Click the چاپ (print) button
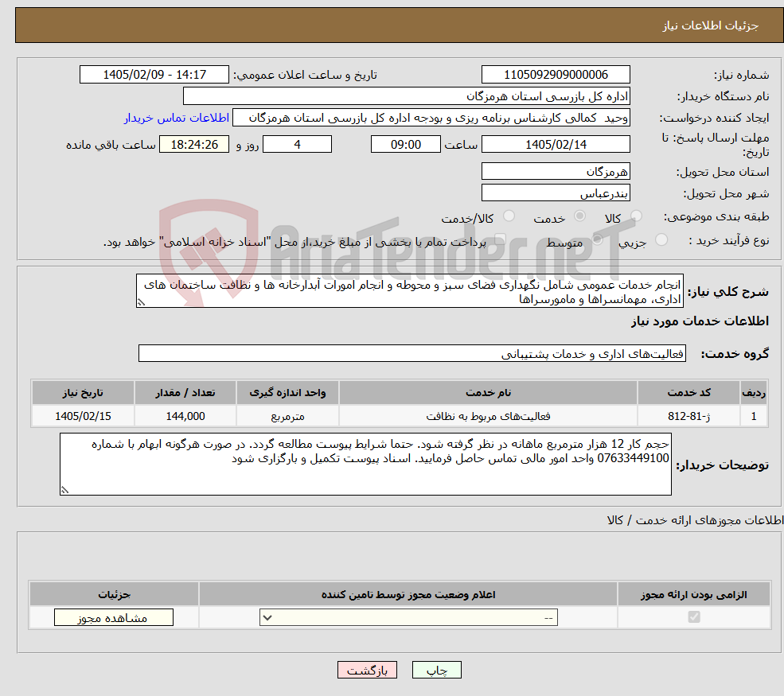This screenshot has height=696, width=784. [x=436, y=670]
